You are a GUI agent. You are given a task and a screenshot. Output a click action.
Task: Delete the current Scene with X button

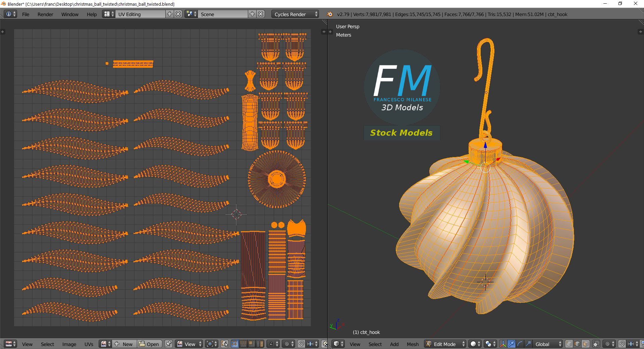point(261,14)
